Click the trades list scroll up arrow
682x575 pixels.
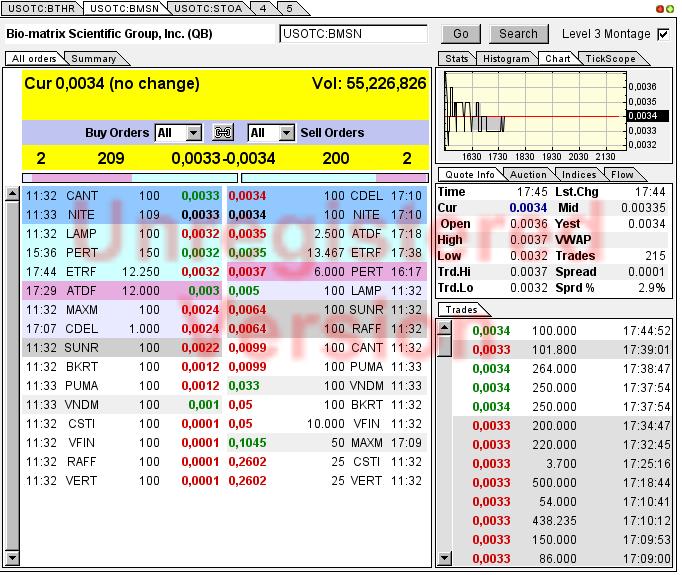click(445, 328)
